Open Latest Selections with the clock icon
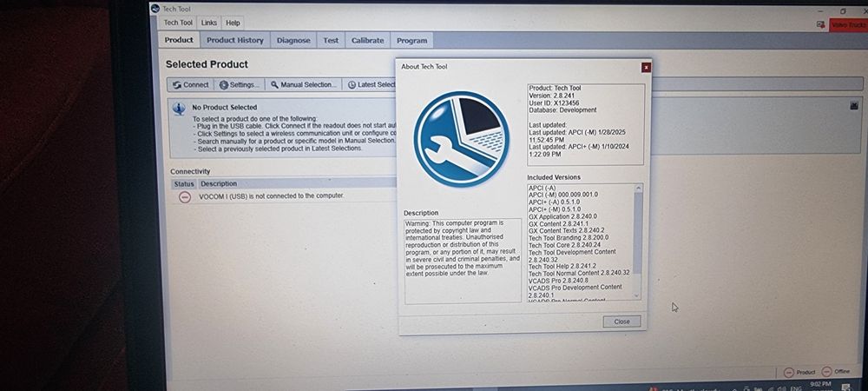 tap(371, 85)
